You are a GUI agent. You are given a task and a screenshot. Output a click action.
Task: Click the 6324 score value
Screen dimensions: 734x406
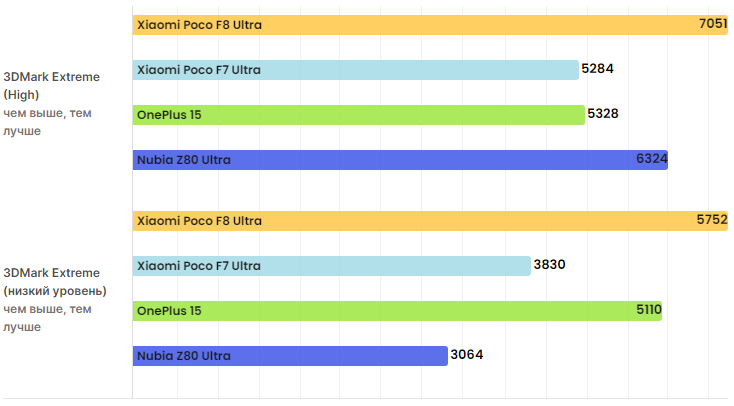[651, 159]
